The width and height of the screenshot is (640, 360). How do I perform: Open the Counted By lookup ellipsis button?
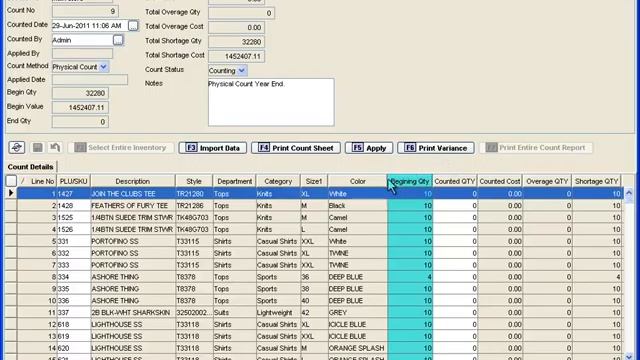(x=118, y=40)
